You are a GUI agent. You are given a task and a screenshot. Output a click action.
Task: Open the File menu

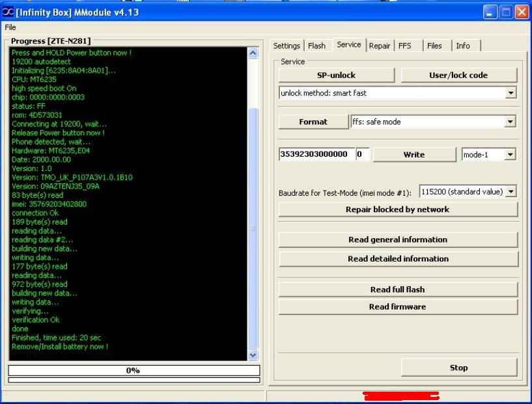tap(10, 27)
